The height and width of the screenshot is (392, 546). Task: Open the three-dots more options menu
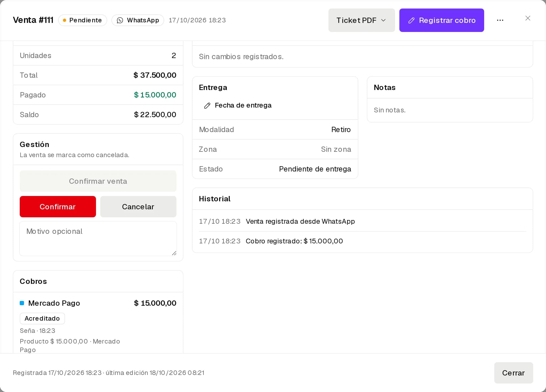[500, 20]
